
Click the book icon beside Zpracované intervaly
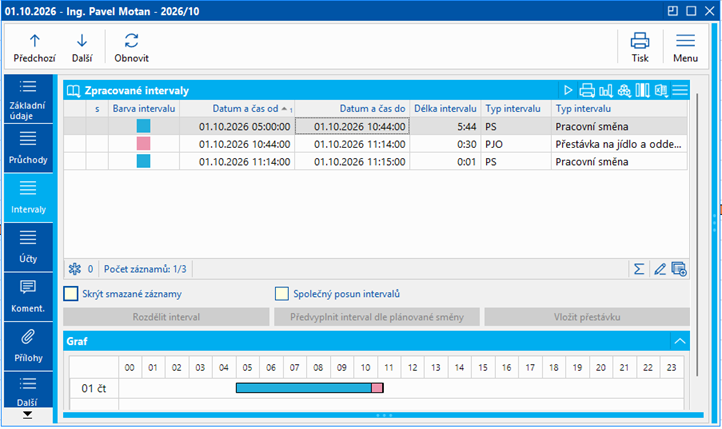(x=73, y=90)
